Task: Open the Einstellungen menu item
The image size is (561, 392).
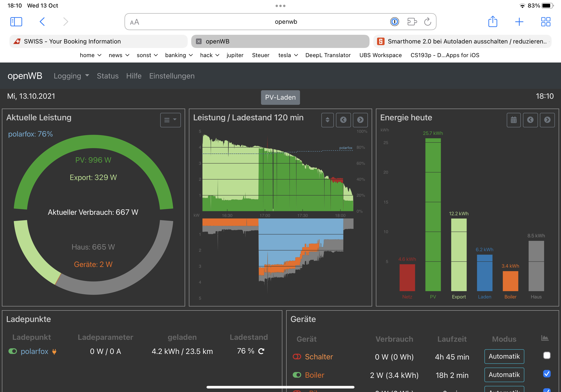Action: coord(172,76)
